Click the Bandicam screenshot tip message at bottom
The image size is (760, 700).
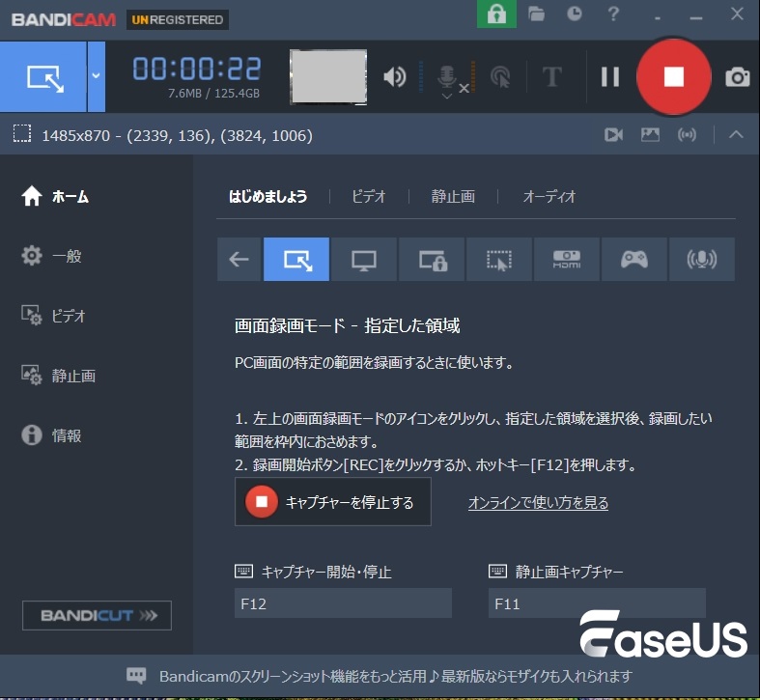(x=396, y=676)
